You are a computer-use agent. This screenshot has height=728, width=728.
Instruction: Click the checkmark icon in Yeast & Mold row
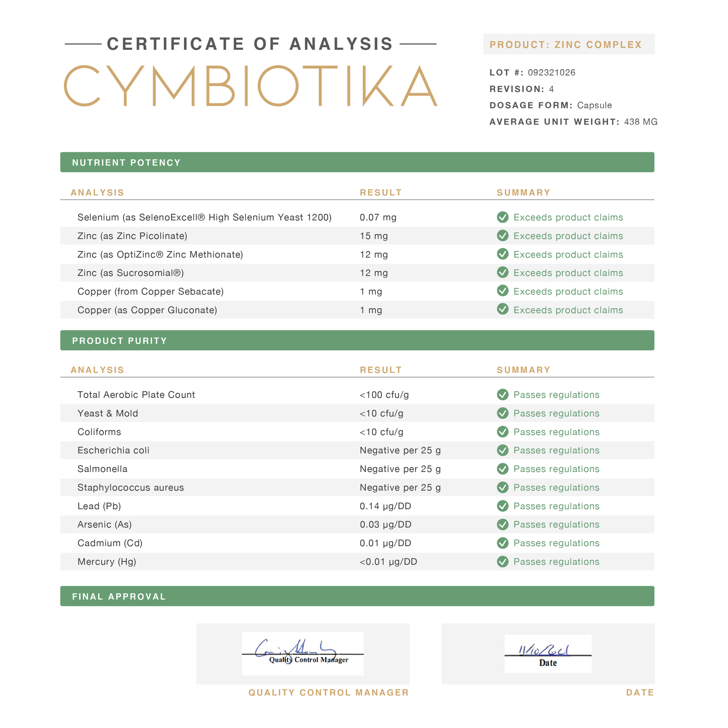[x=503, y=413]
